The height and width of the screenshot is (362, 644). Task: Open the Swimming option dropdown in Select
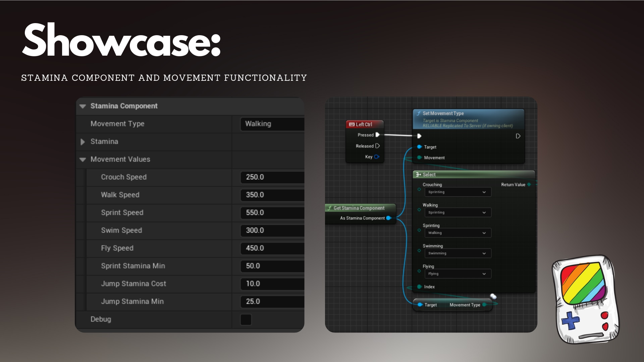[458, 253]
